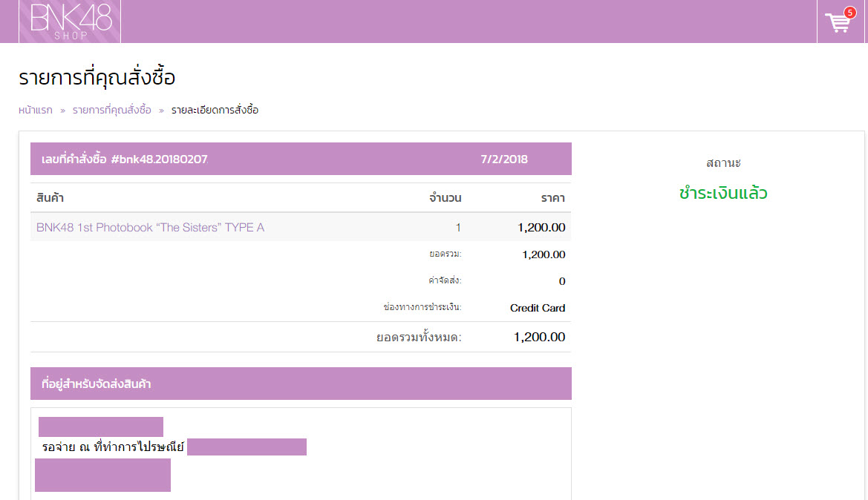Click the ค่าจัดส่ง label
Screen dimensions: 868x500
coord(445,281)
